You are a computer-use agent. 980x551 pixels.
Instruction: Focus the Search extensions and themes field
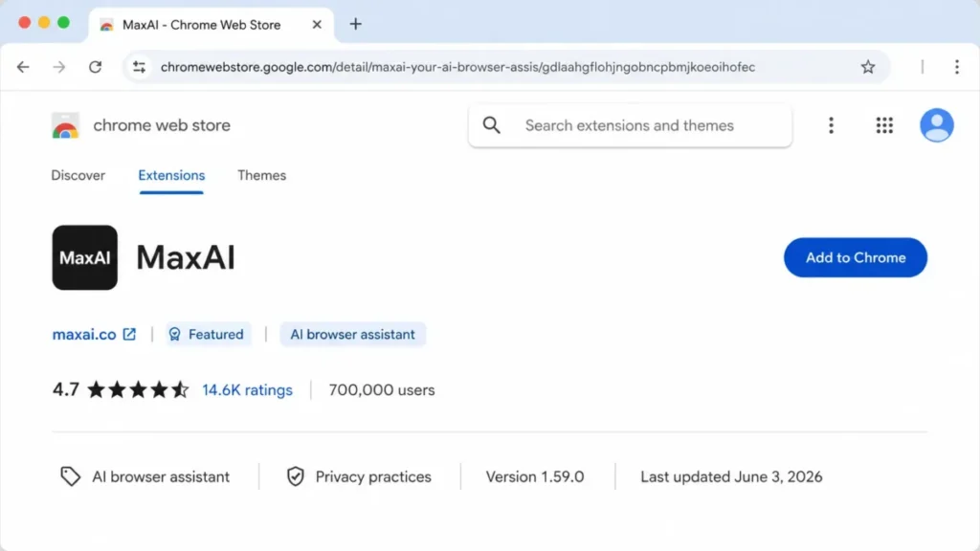(x=630, y=125)
